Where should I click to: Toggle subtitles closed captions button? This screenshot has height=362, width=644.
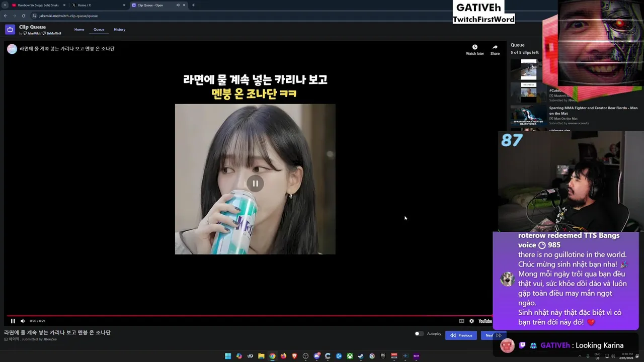pos(461,321)
